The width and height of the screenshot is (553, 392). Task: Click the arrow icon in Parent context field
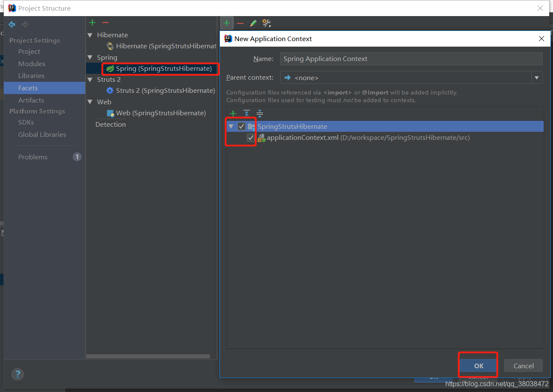pyautogui.click(x=288, y=78)
